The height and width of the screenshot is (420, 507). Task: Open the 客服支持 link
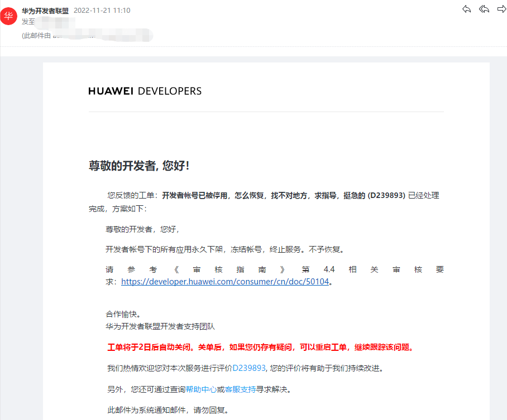click(x=240, y=389)
